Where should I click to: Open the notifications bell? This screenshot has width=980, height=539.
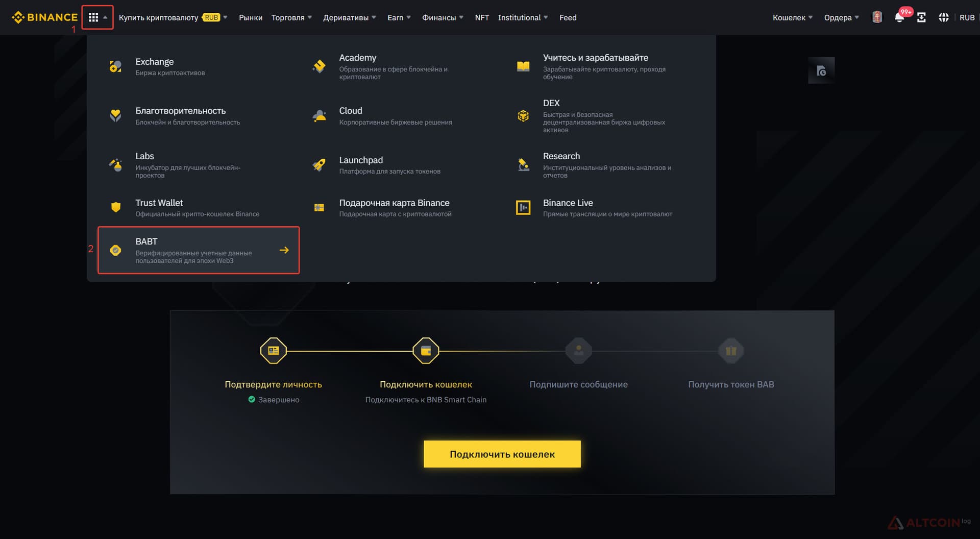[899, 17]
